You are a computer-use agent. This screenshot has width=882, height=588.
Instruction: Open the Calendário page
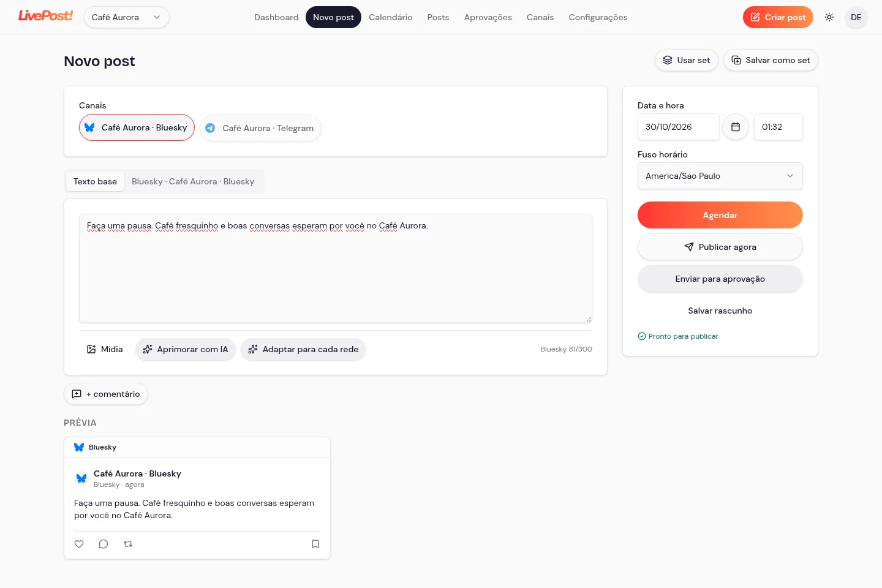click(x=391, y=17)
